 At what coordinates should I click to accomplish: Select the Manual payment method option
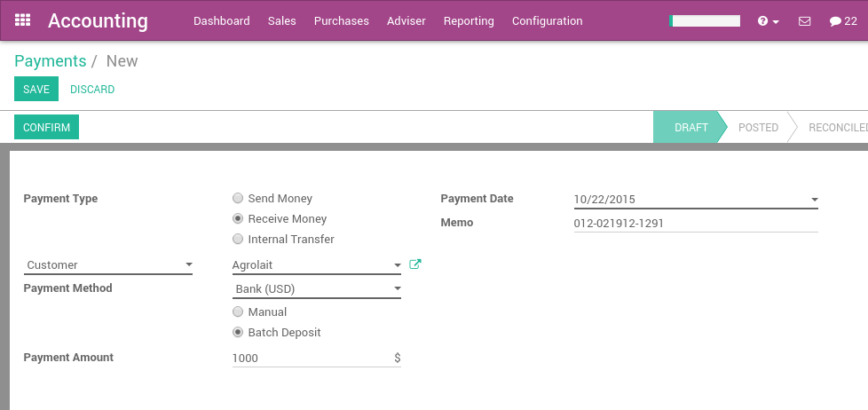tap(238, 312)
